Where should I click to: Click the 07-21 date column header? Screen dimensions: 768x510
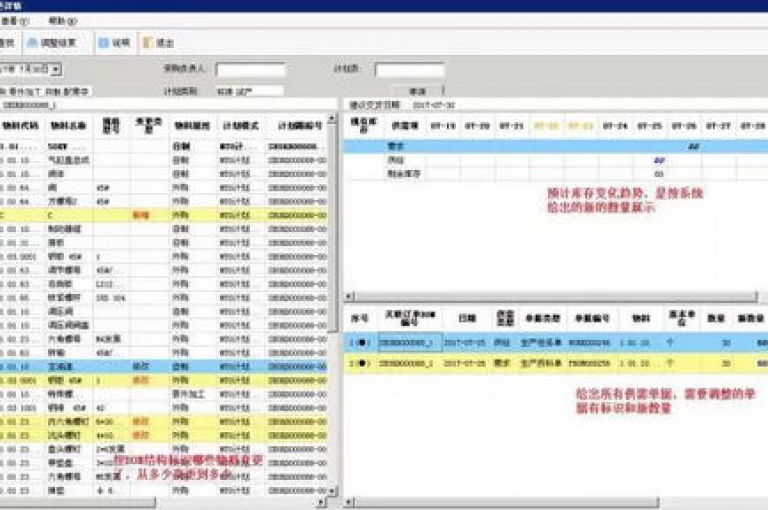(512, 126)
